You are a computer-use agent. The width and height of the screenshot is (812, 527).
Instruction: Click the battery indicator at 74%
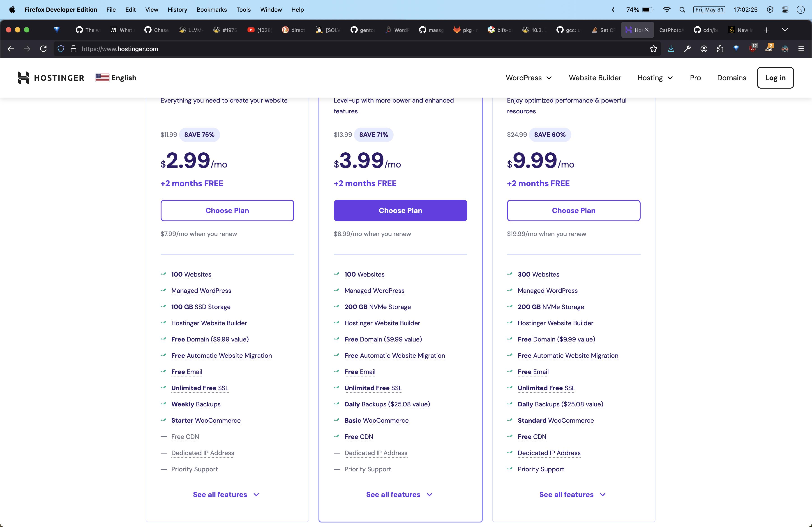[639, 9]
